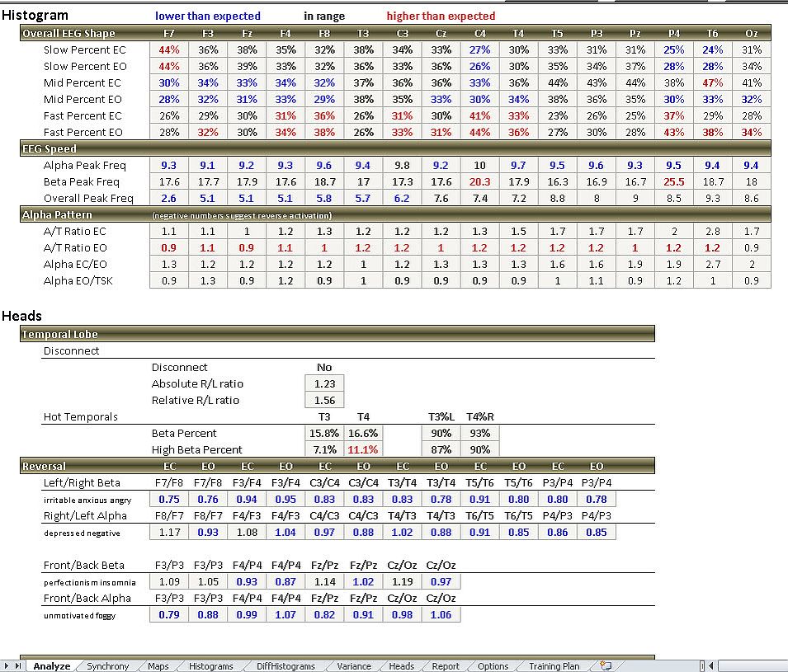Click the Alpha Peak Freq C4 cell

479,165
